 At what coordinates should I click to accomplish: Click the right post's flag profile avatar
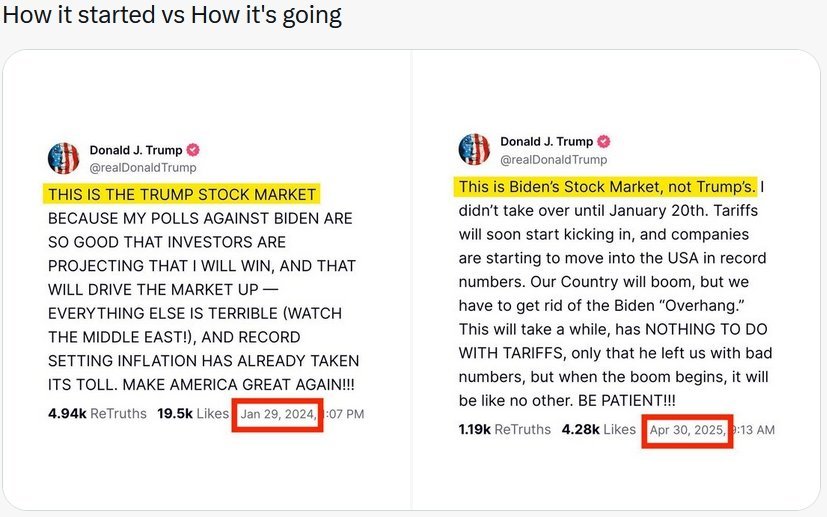point(474,150)
